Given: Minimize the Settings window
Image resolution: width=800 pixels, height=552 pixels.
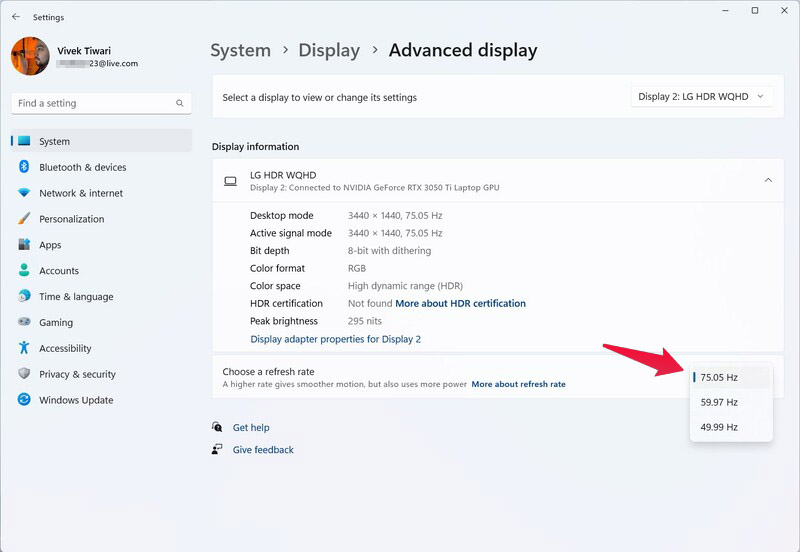Looking at the screenshot, I should (726, 10).
